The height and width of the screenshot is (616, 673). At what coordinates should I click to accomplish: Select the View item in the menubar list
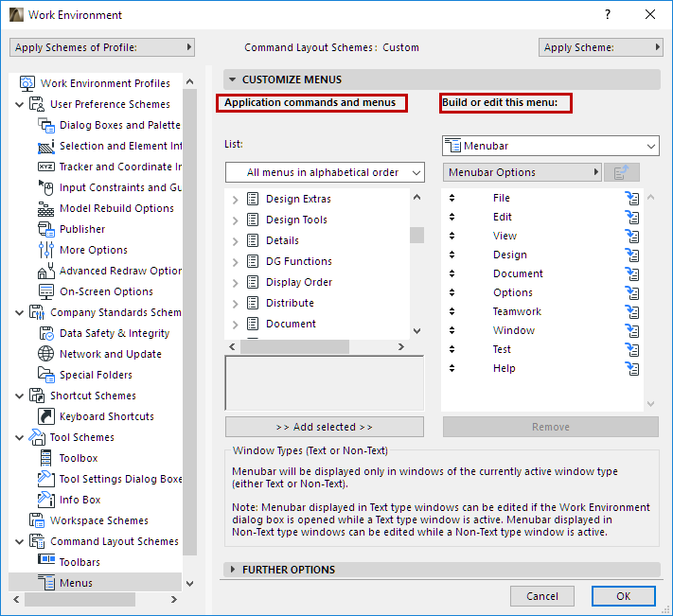click(505, 236)
